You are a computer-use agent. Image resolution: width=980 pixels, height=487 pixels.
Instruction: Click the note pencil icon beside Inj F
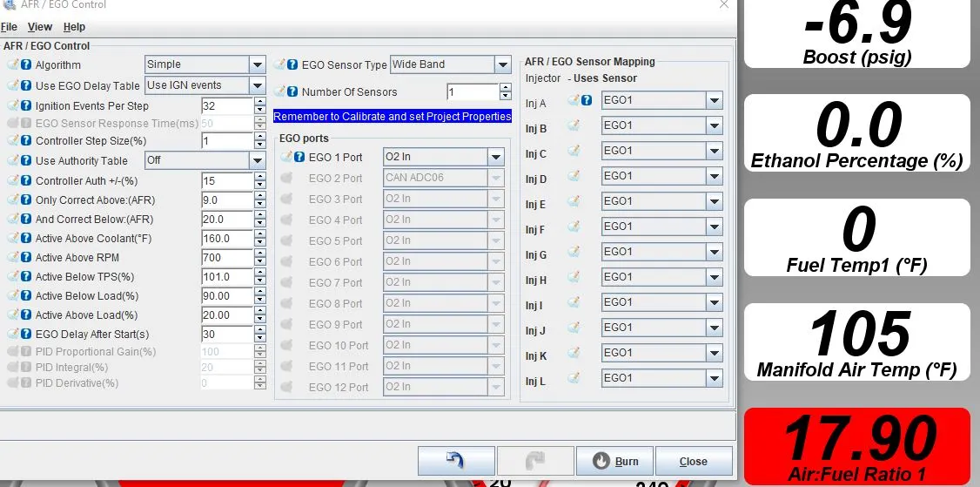574,227
